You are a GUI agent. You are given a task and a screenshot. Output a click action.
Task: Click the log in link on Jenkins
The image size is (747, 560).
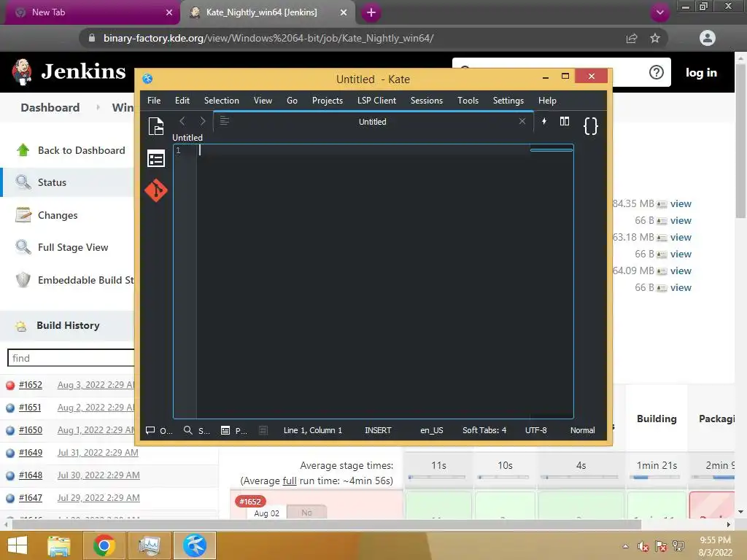coord(701,72)
